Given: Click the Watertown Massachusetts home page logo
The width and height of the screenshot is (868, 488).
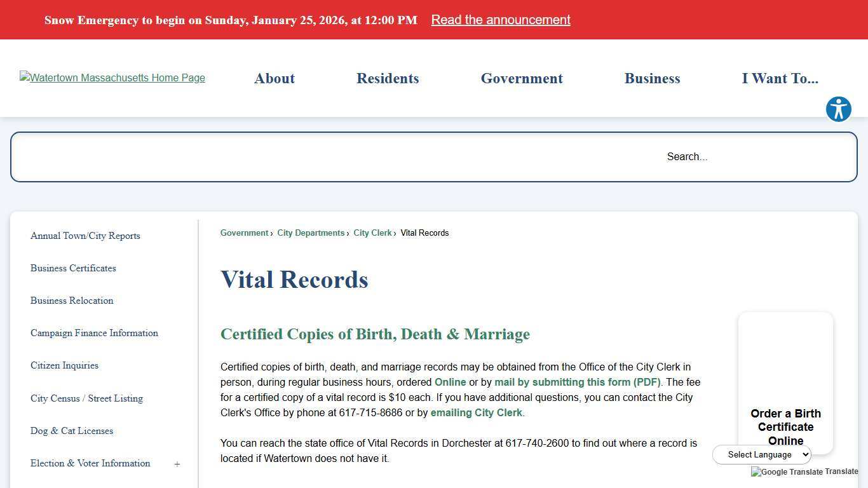Looking at the screenshot, I should [x=112, y=78].
